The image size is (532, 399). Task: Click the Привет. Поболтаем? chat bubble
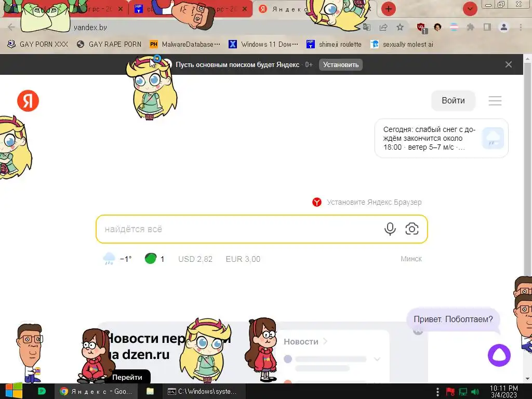pos(453,320)
